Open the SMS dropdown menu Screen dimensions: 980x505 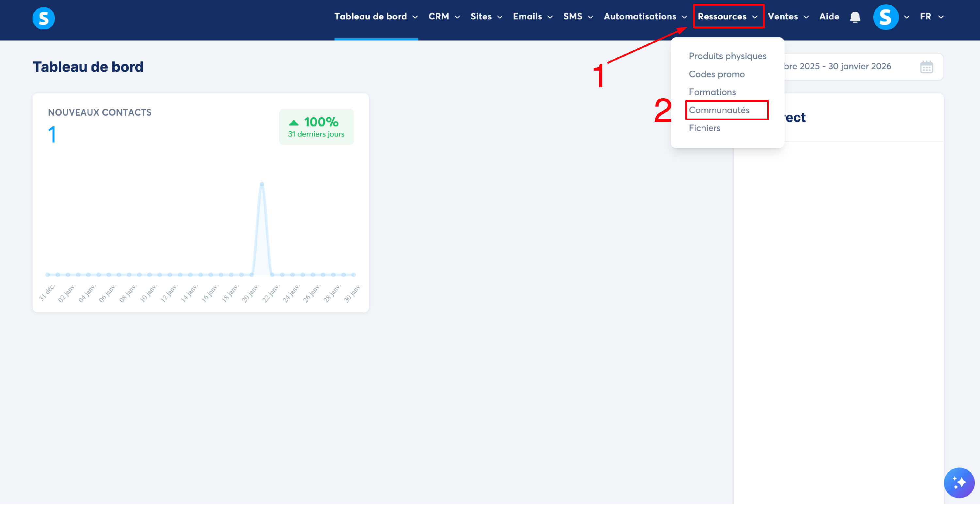578,17
